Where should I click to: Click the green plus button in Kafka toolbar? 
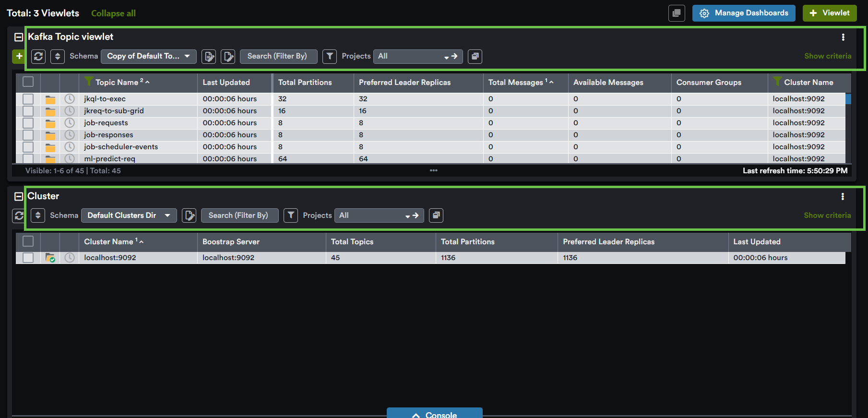[x=19, y=56]
